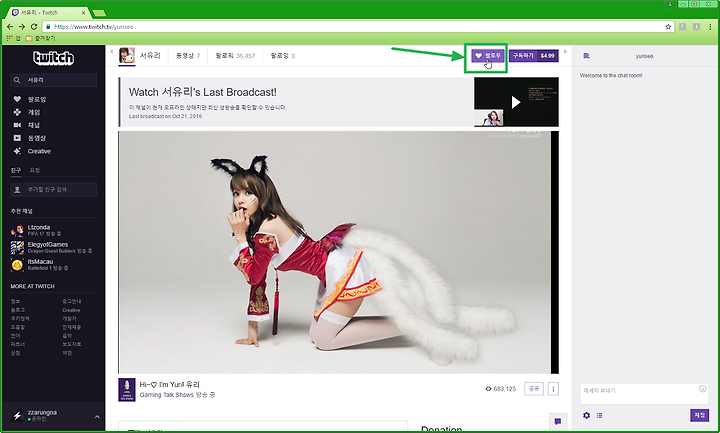Open the 동영상 7 videos tab
Image resolution: width=720 pixels, height=433 pixels.
point(188,56)
